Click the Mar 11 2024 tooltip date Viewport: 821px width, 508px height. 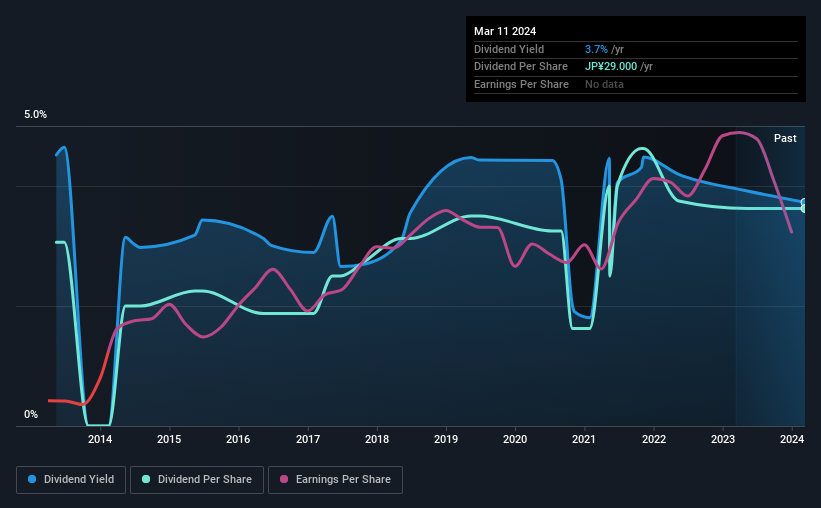[x=505, y=31]
